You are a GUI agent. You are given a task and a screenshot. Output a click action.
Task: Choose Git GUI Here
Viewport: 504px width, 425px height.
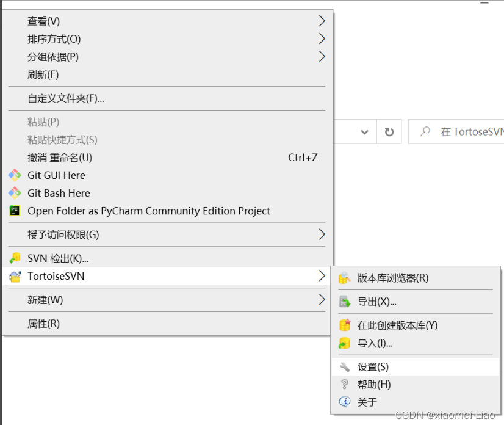point(167,175)
